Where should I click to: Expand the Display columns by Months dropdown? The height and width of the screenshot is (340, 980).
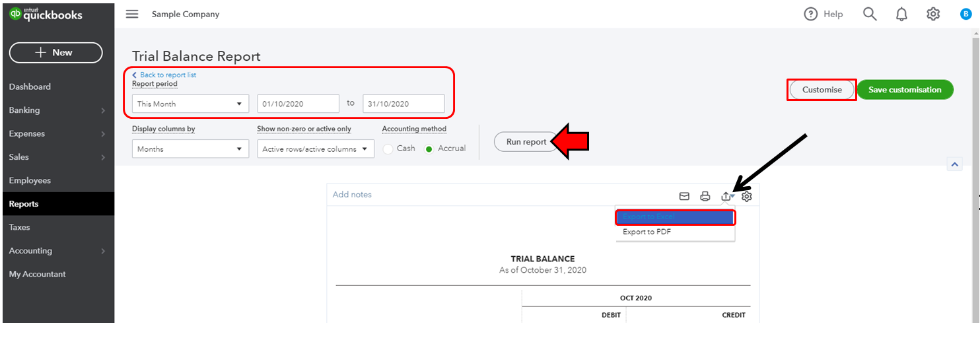pos(190,149)
